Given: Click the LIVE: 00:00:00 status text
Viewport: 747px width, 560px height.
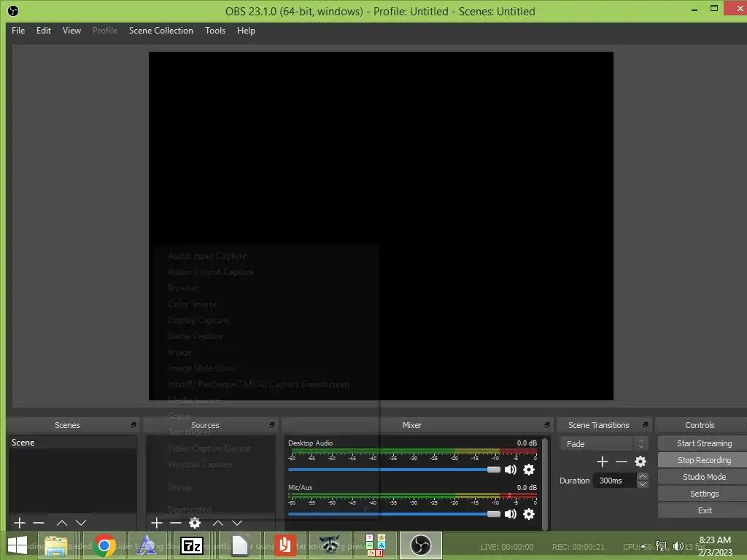Looking at the screenshot, I should coord(507,547).
